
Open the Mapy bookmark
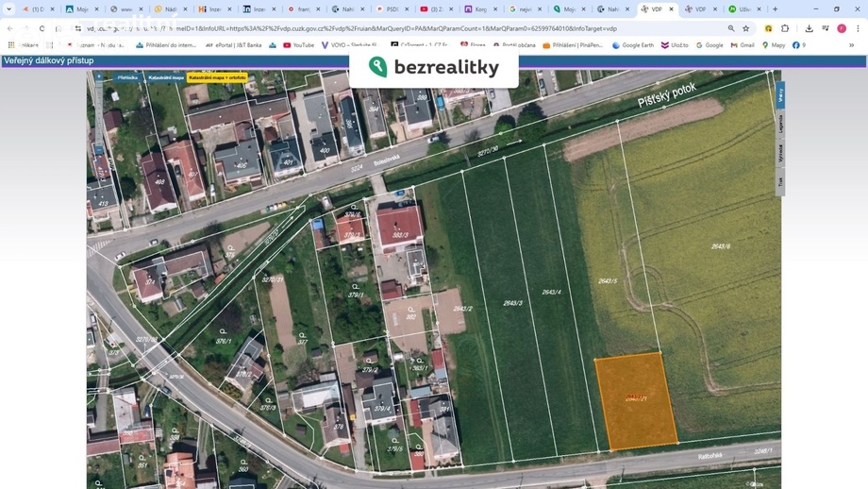coord(774,45)
